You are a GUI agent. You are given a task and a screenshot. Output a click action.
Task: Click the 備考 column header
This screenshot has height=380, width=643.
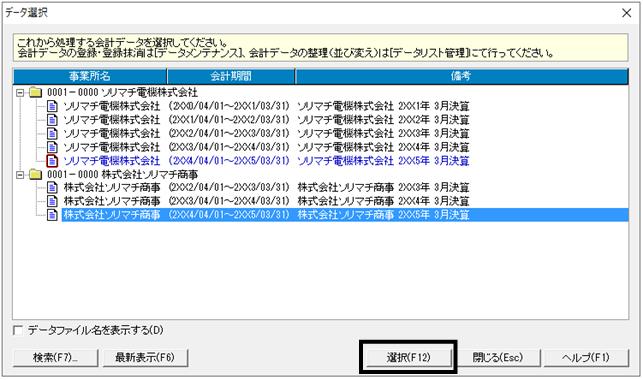click(462, 76)
